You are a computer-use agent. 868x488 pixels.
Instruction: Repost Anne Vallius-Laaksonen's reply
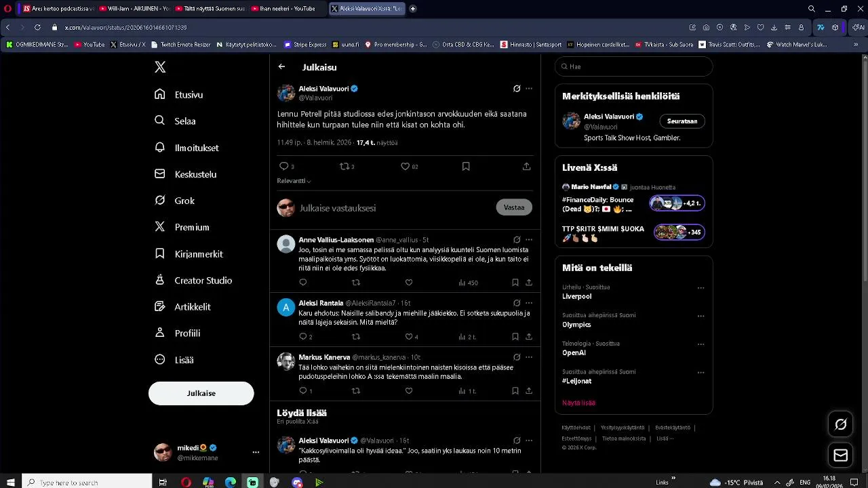[x=356, y=283]
